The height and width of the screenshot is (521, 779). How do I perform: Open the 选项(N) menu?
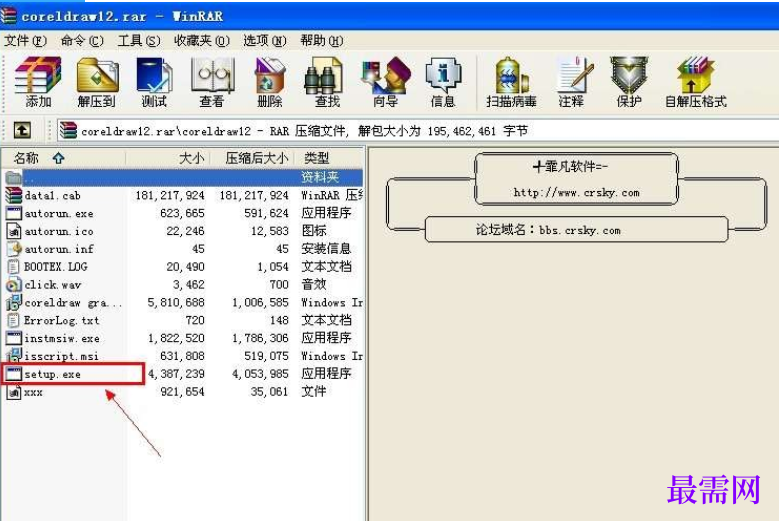tap(265, 41)
